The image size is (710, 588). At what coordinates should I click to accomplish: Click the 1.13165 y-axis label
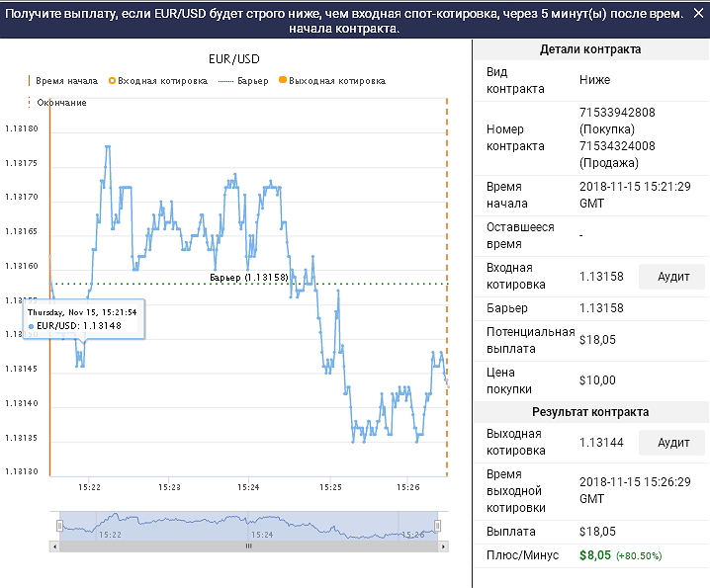(x=22, y=231)
